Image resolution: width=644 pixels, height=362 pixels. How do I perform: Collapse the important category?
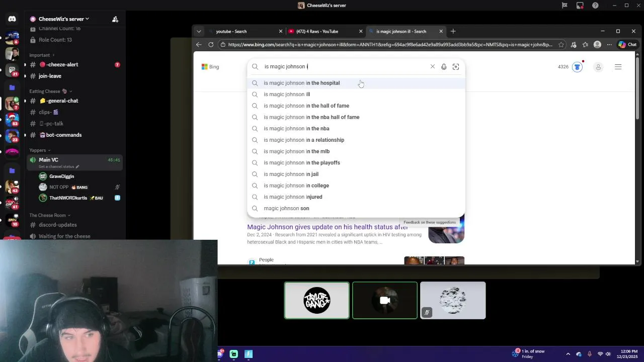point(42,55)
